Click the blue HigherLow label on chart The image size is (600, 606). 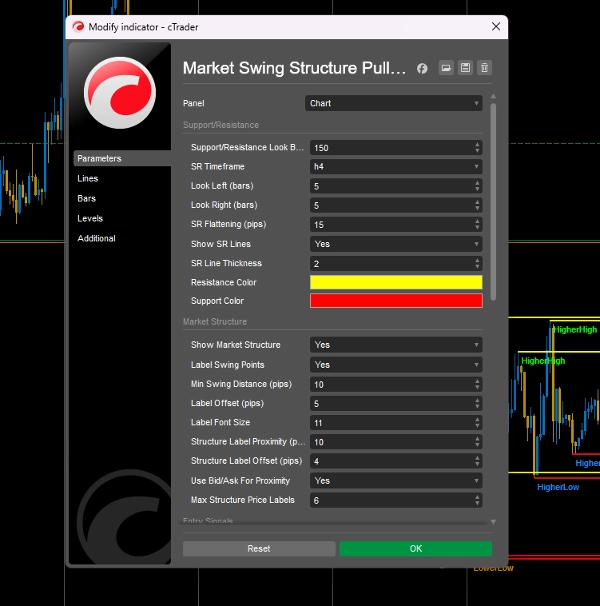pos(558,487)
